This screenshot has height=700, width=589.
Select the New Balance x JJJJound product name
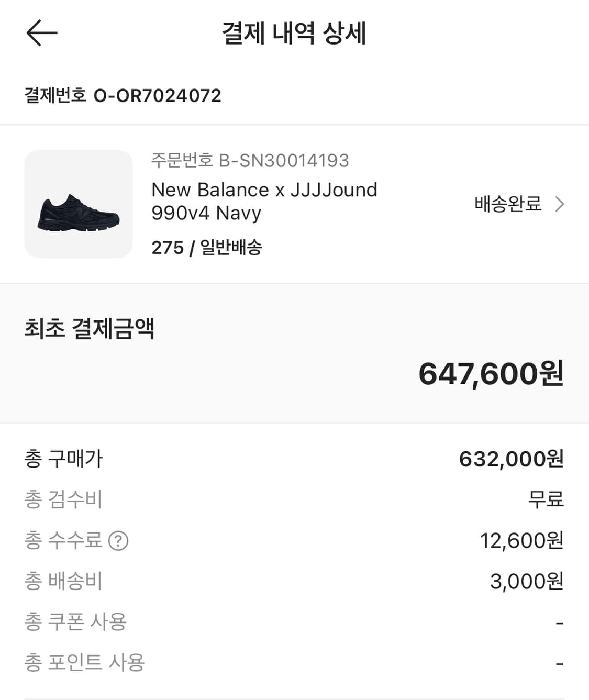tap(264, 201)
